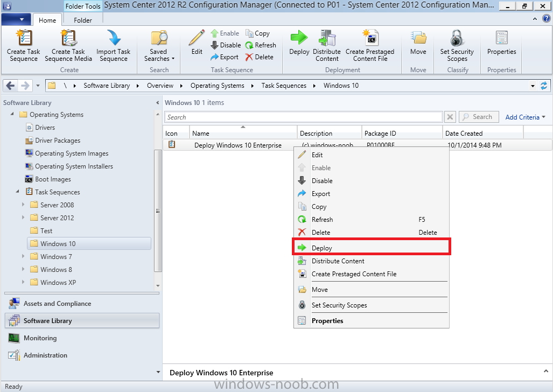Click Copy in the ribbon
The height and width of the screenshot is (392, 553).
pos(258,33)
